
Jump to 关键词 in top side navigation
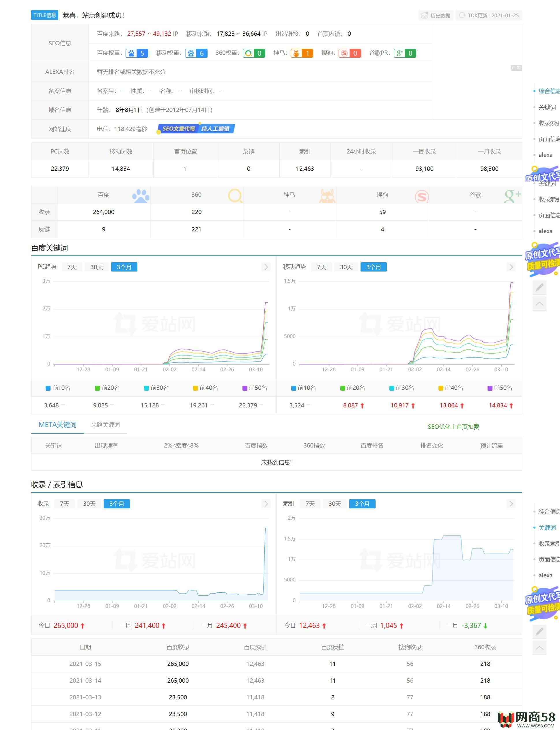point(547,107)
